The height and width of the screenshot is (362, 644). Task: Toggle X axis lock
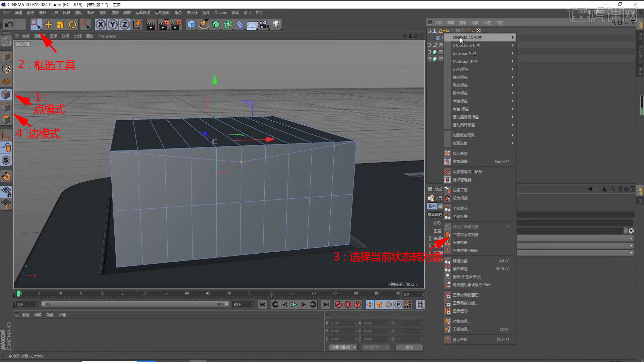101,24
